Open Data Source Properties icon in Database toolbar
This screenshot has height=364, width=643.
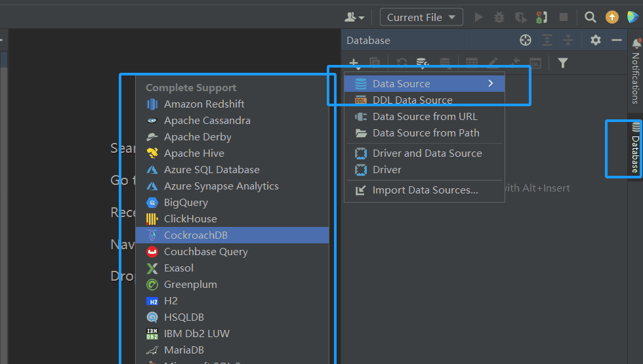click(423, 63)
